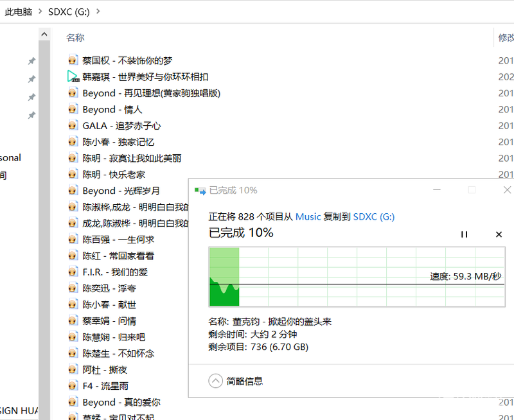Click the file icon for Beyond - 真的爱你
Image resolution: width=514 pixels, height=420 pixels.
[73, 402]
